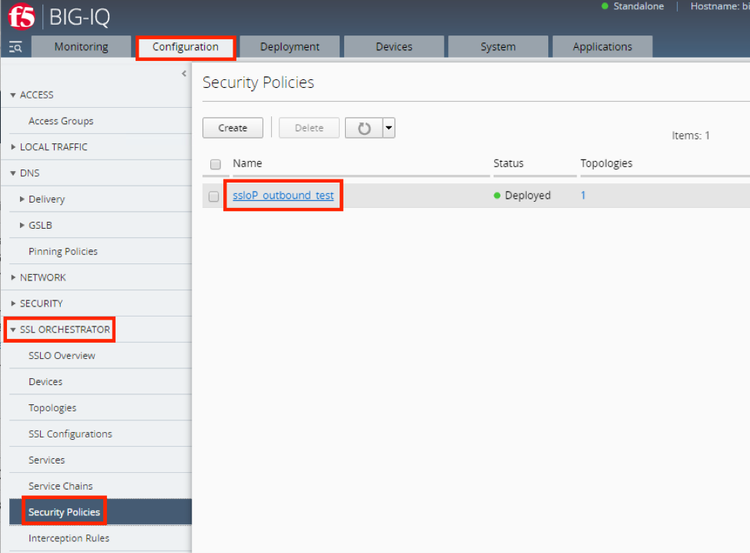Open Topologies in sidebar
750x553 pixels.
pyautogui.click(x=52, y=408)
